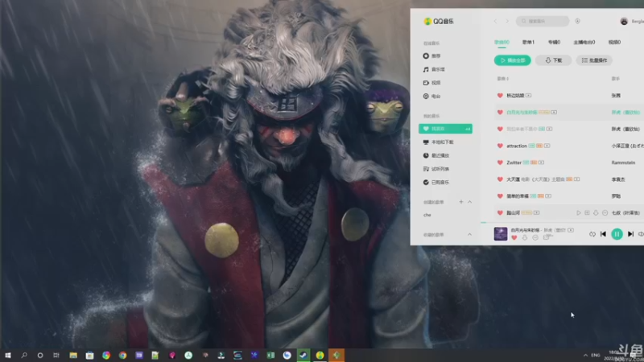The height and width of the screenshot is (362, 644).
Task: Open Steam from the taskbar
Action: (303, 355)
